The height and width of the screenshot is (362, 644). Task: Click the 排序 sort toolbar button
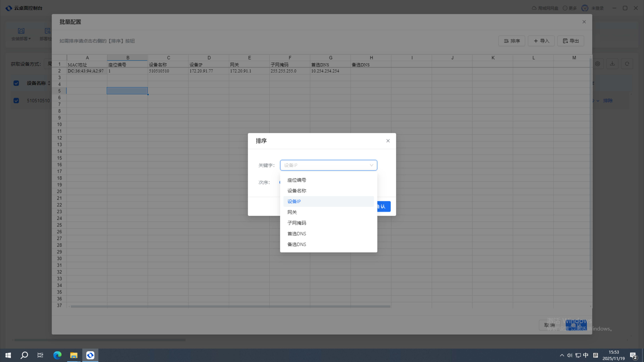click(x=511, y=41)
